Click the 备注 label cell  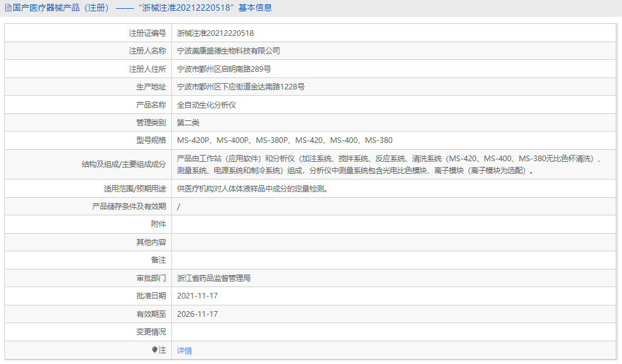click(88, 260)
